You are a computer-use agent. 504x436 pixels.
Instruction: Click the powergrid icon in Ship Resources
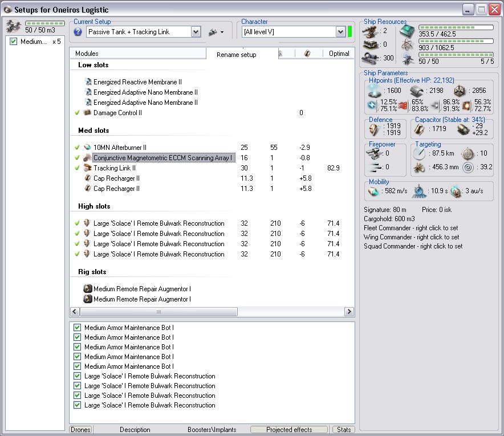tap(407, 45)
